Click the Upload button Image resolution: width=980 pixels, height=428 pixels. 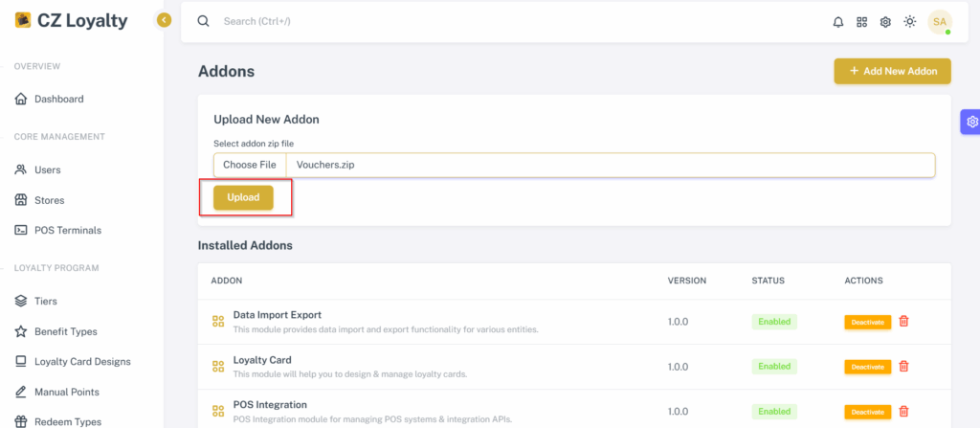[243, 197]
